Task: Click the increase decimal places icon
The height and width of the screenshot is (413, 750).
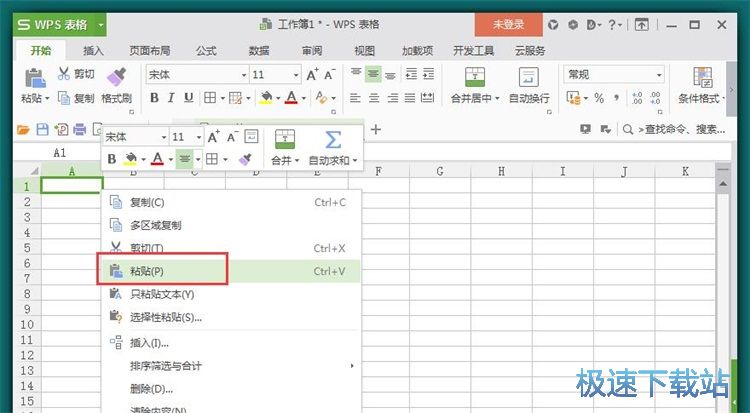Action: pos(637,98)
